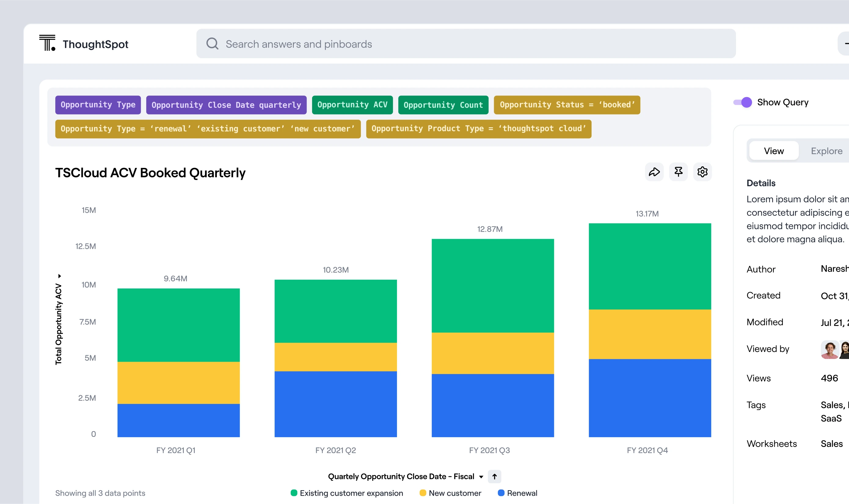849x504 pixels.
Task: Click the Opportunity ACV query token
Action: (352, 105)
